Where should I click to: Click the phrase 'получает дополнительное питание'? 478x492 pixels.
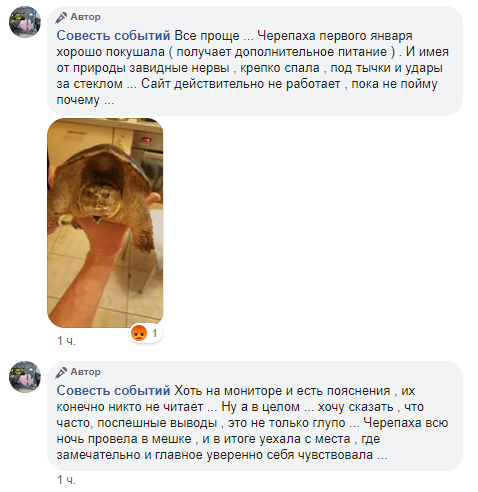(x=282, y=52)
